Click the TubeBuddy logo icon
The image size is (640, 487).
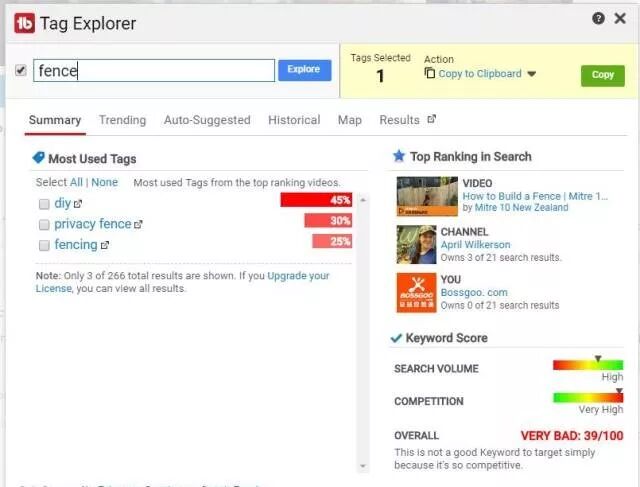coord(24,23)
